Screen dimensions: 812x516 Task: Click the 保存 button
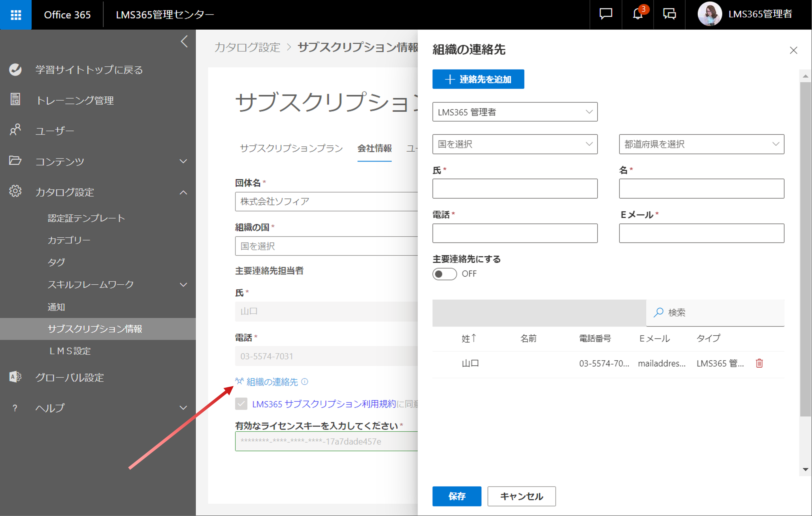(x=457, y=496)
